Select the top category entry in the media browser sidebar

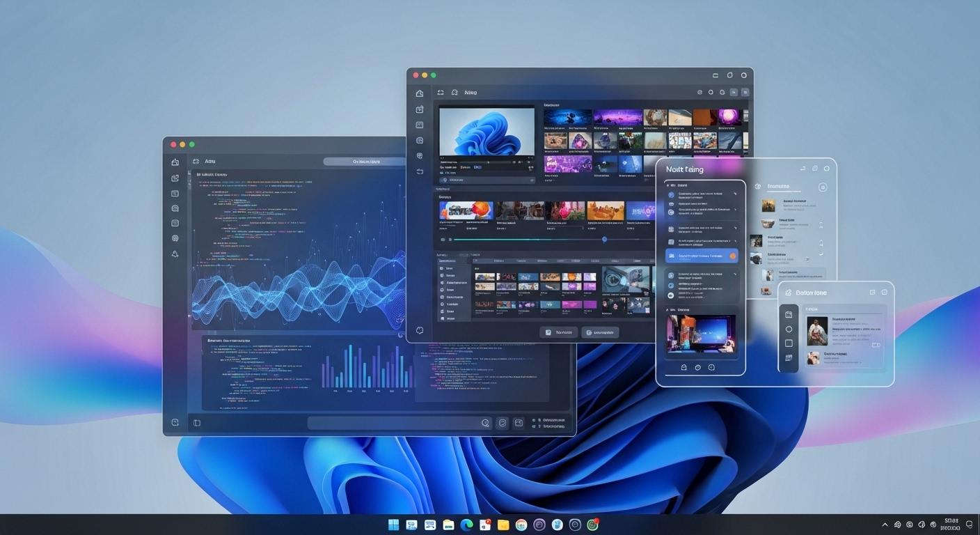[x=451, y=268]
